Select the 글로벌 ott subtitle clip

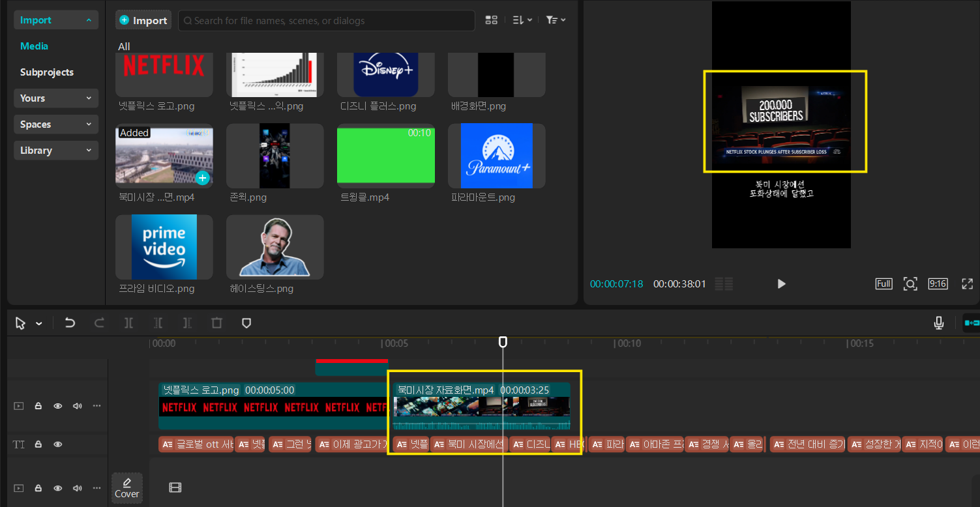tap(196, 444)
